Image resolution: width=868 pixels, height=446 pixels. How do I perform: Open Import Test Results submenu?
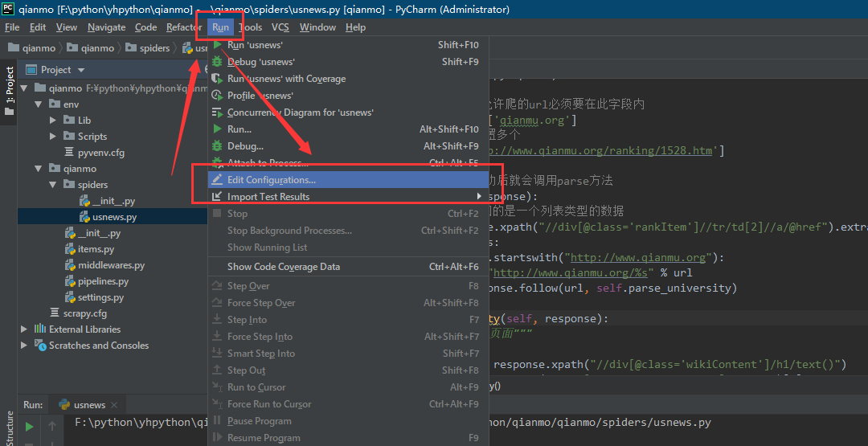coord(348,196)
